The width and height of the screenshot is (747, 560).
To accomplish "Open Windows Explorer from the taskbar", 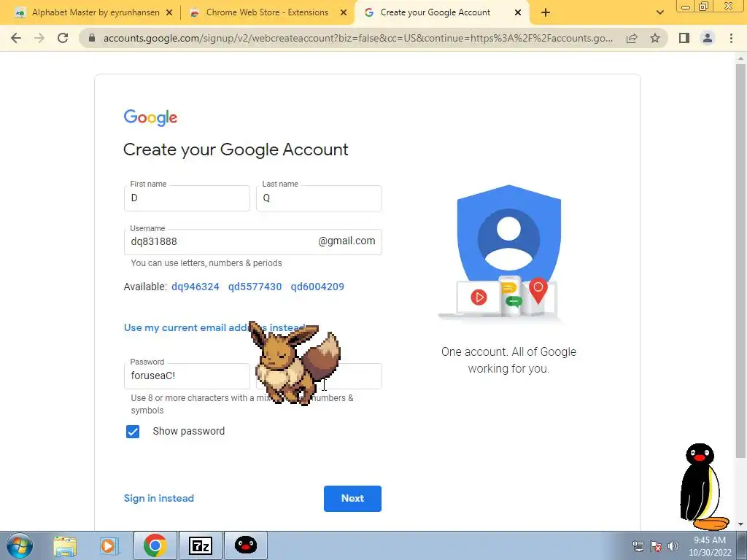I will pyautogui.click(x=65, y=545).
